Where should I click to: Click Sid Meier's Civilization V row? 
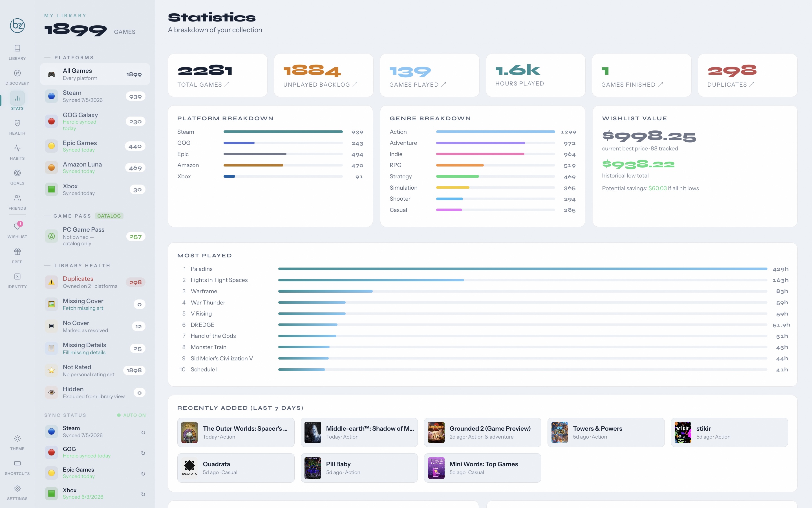(x=482, y=358)
